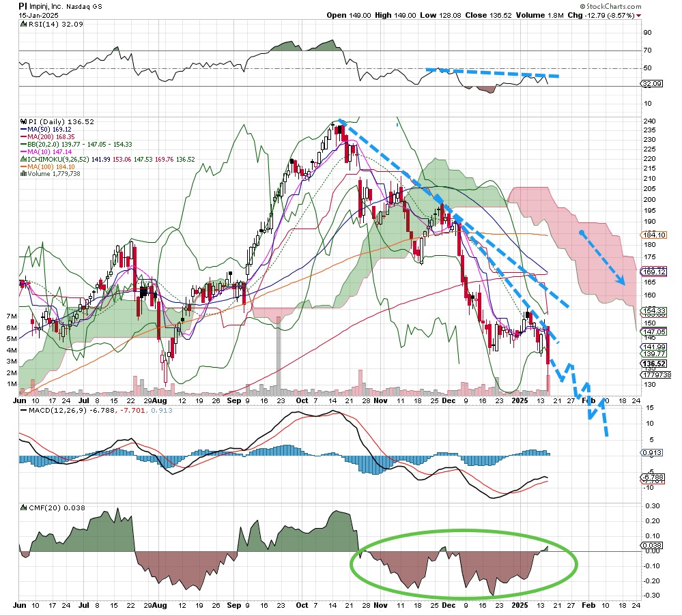Click the blue dot starting the cloud arrow
Viewport: 682px width, 616px height.
tap(582, 233)
